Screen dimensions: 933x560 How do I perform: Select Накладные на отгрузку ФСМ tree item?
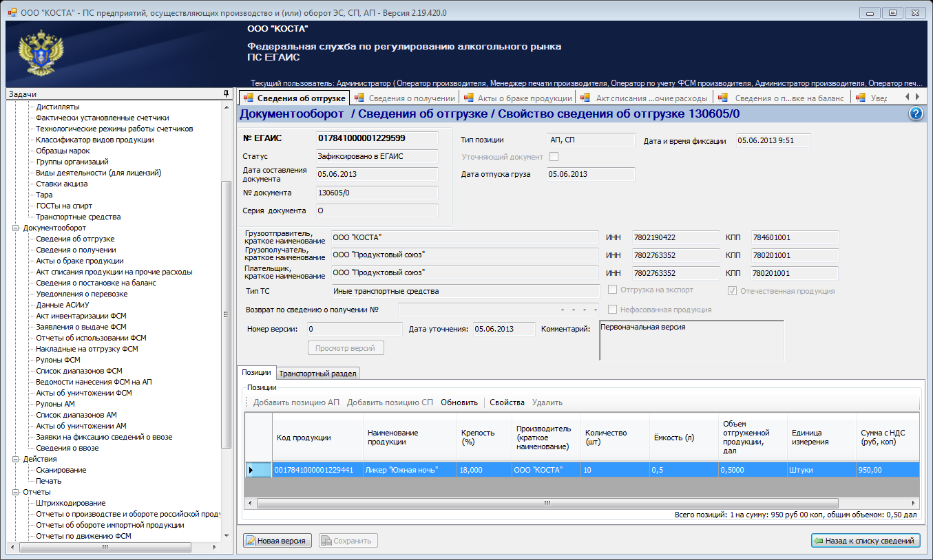[x=87, y=349]
